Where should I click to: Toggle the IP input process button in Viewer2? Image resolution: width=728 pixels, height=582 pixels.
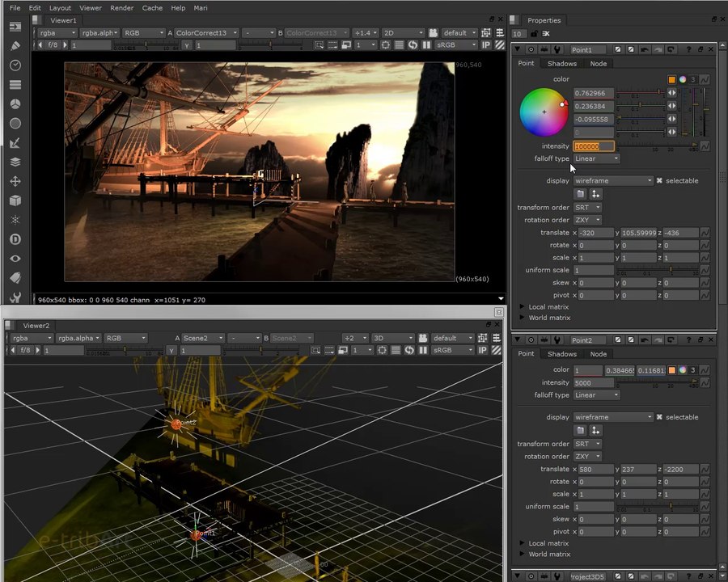(482, 350)
